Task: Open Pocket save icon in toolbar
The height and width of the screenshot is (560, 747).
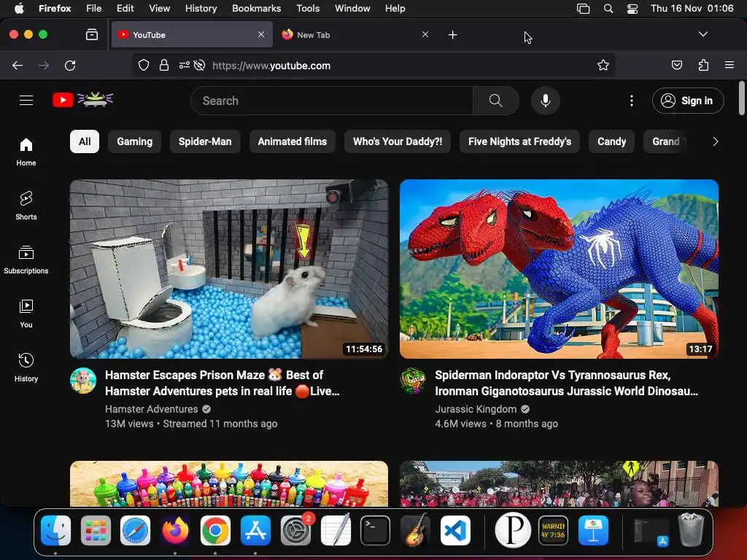Action: pyautogui.click(x=676, y=65)
